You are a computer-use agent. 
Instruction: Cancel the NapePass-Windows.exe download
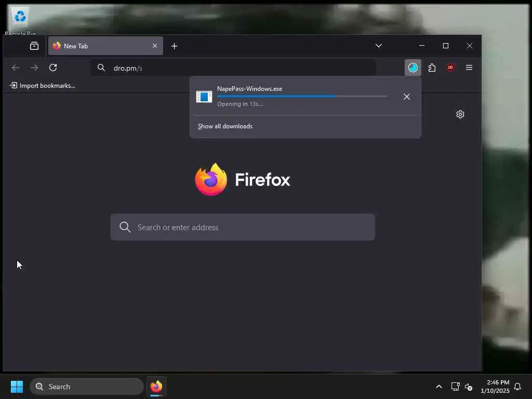[407, 97]
